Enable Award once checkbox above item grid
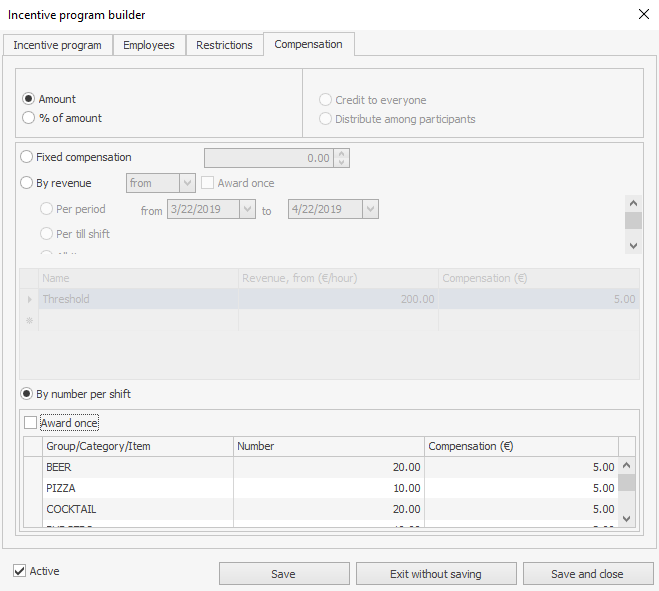 31,423
